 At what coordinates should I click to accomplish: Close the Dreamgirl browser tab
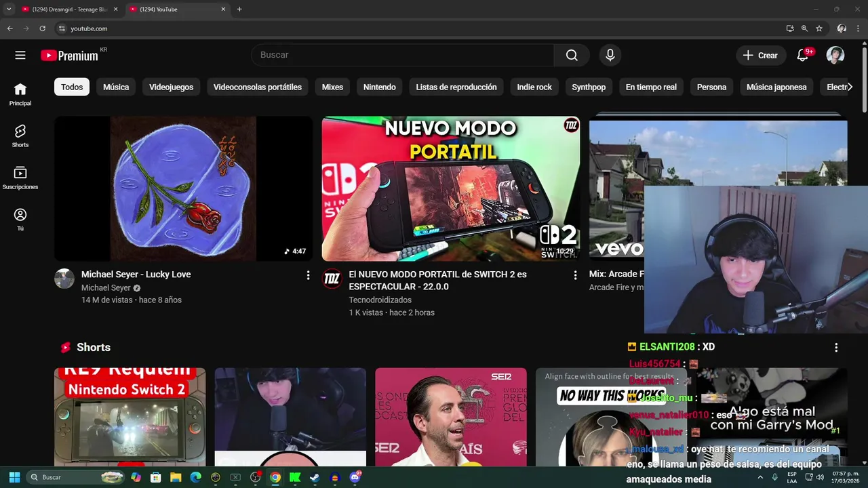(x=115, y=9)
